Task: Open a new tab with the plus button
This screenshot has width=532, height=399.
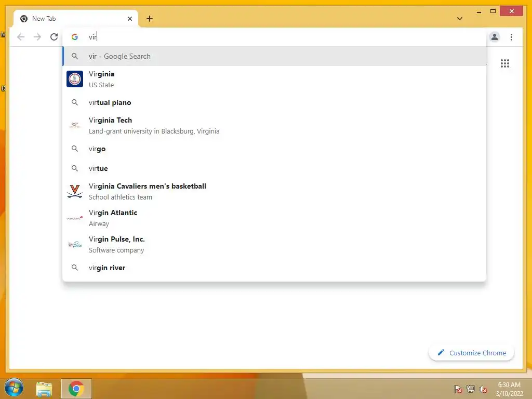Action: (x=150, y=19)
